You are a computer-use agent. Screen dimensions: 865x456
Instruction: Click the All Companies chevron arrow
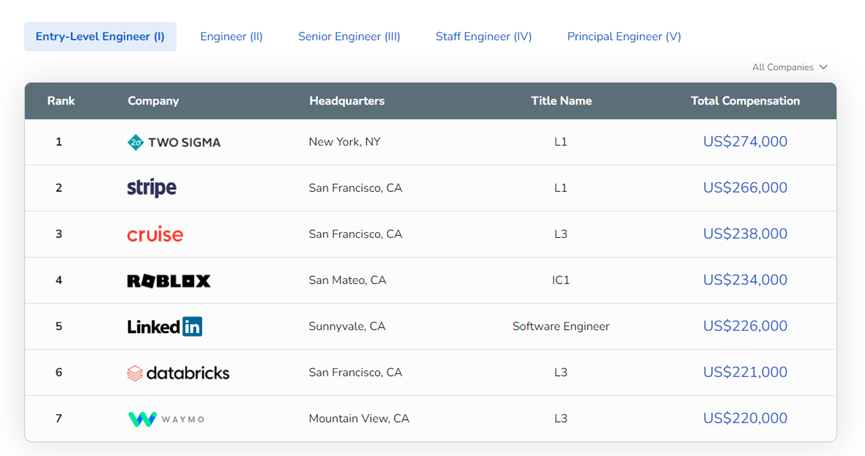[823, 67]
